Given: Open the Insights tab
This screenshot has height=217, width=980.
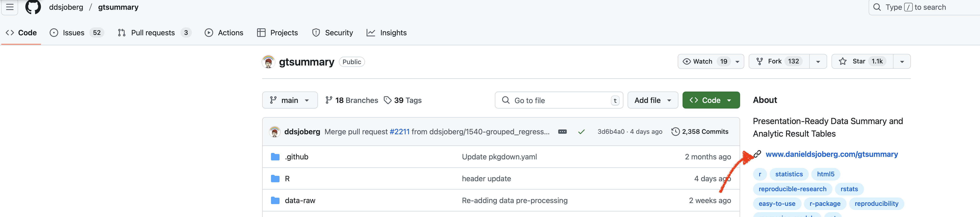Looking at the screenshot, I should point(387,33).
